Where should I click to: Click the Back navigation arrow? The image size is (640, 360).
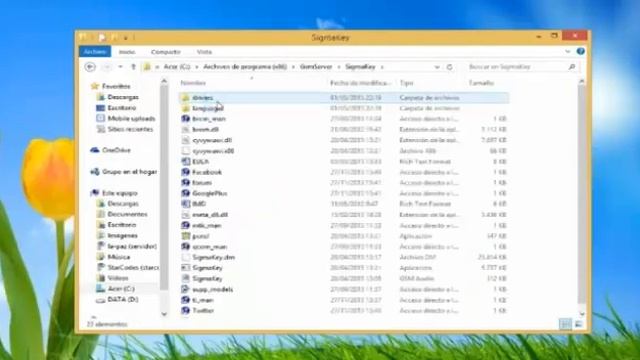tap(90, 67)
